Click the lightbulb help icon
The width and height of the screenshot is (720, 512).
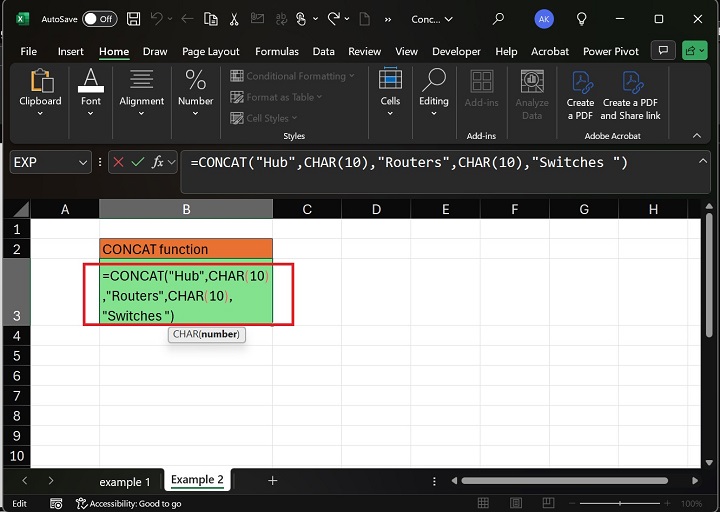(581, 19)
